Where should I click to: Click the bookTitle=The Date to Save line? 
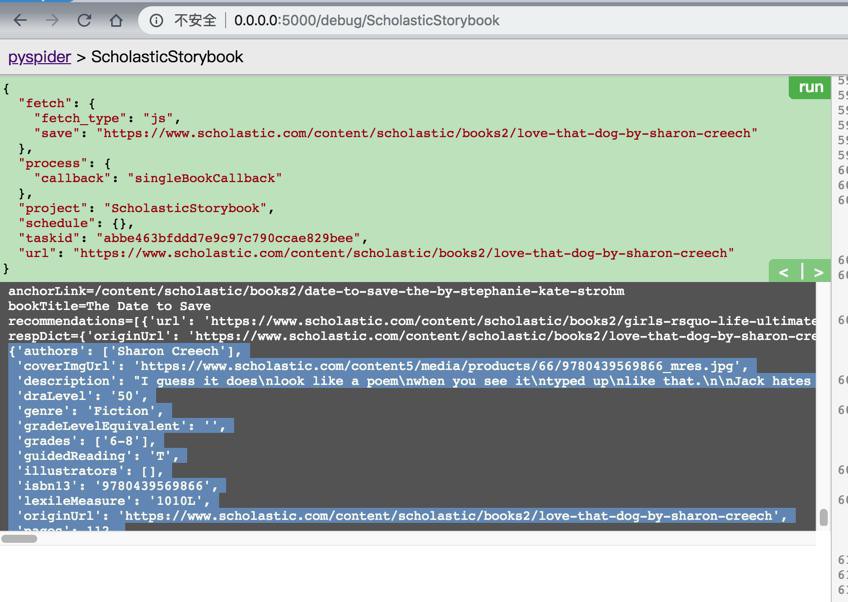(109, 306)
